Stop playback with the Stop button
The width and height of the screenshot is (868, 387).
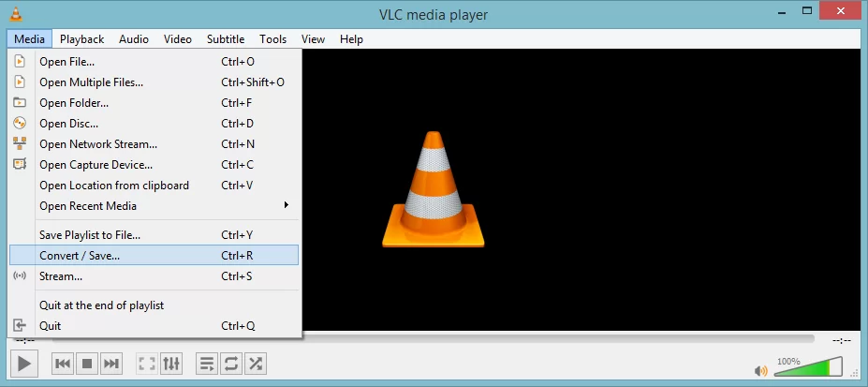coord(87,364)
